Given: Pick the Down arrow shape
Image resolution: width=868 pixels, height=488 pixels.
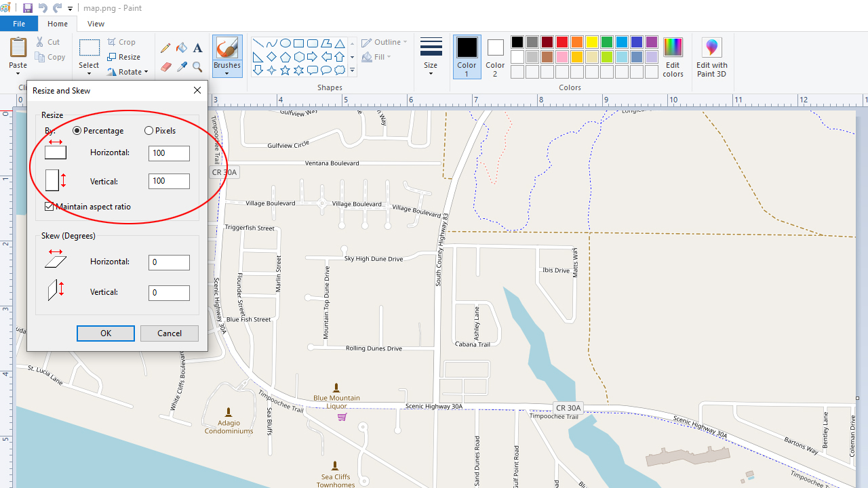Looking at the screenshot, I should (x=258, y=70).
